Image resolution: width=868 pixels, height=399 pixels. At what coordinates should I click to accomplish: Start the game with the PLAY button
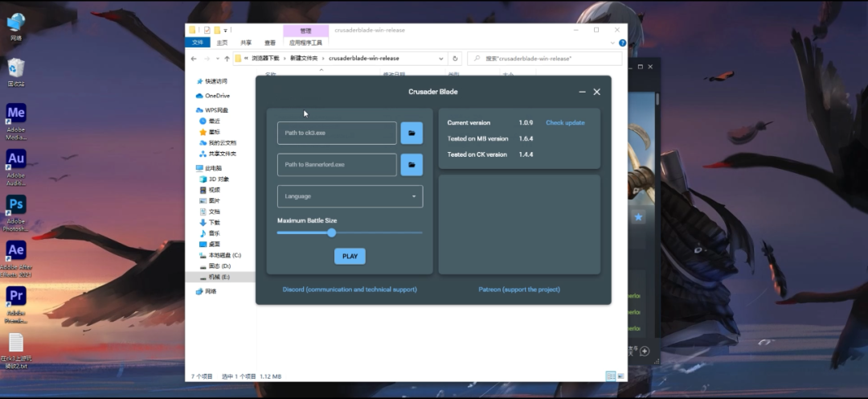coord(350,256)
